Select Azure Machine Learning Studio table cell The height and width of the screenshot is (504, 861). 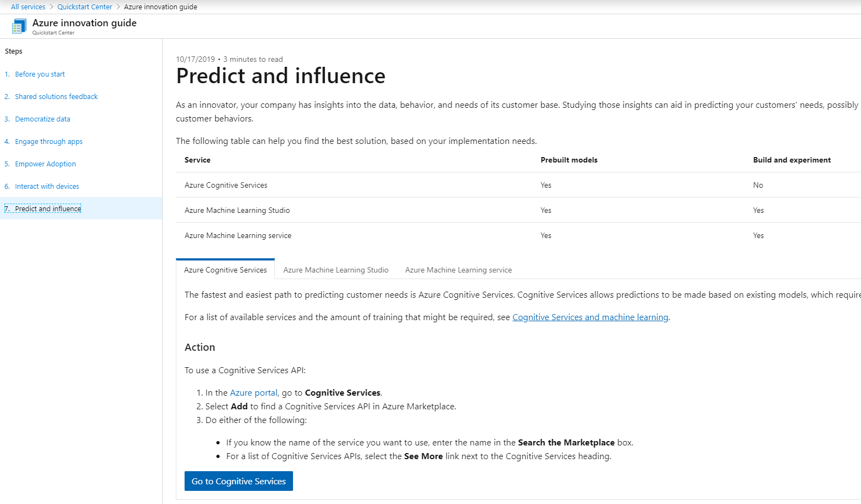coord(237,211)
